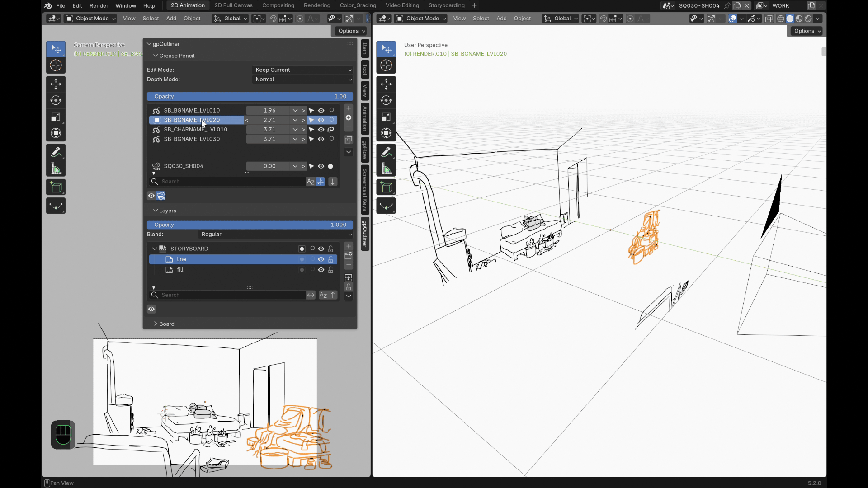Open Object Mode dropdown in right viewport
The height and width of the screenshot is (488, 868).
[421, 19]
